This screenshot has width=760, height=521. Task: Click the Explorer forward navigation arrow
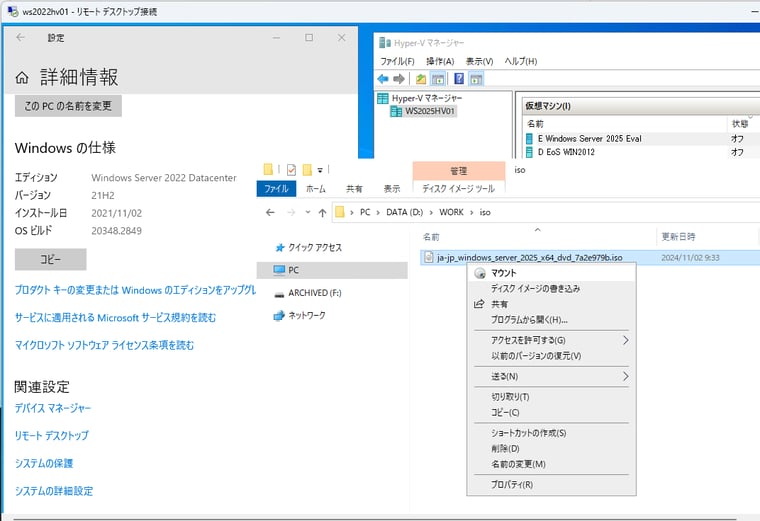291,212
